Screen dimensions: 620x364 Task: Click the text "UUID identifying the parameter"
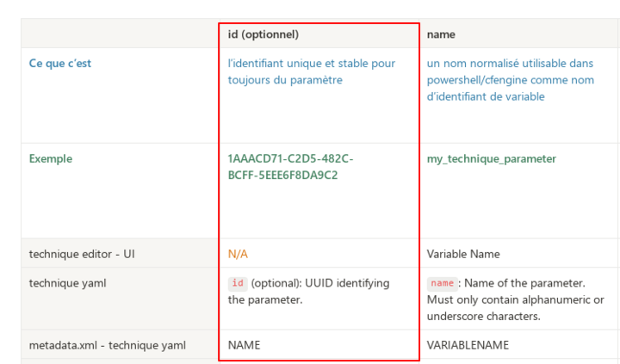[308, 291]
